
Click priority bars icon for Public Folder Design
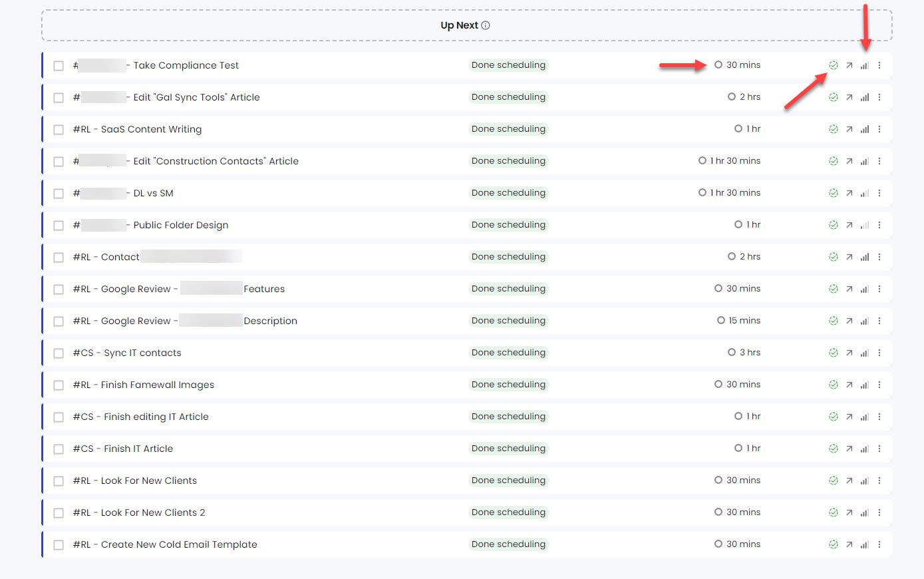click(864, 225)
